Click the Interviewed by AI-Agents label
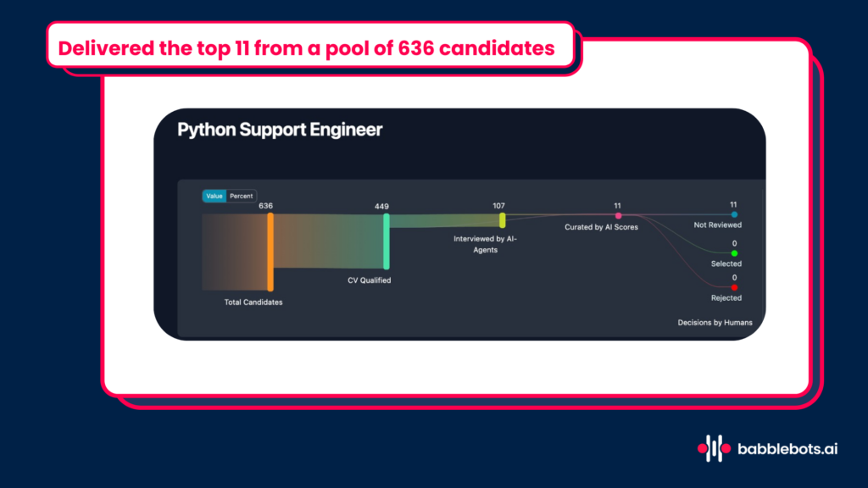The height and width of the screenshot is (488, 868). [485, 244]
